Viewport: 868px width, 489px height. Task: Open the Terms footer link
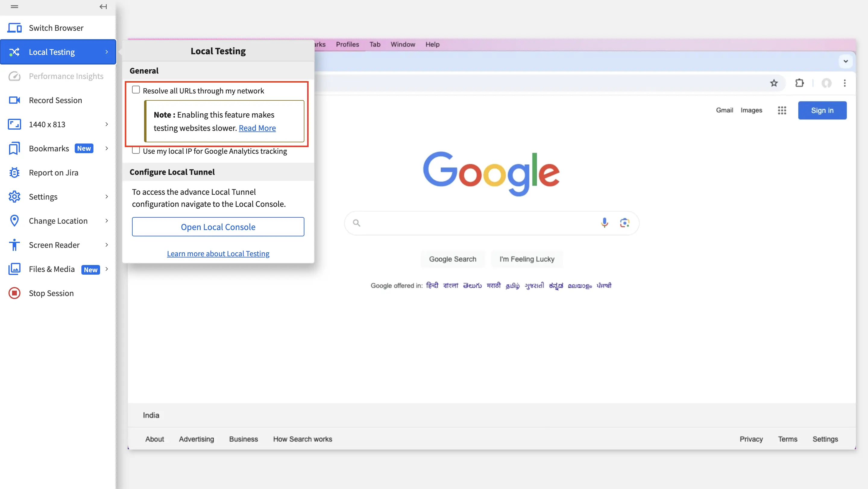(788, 439)
